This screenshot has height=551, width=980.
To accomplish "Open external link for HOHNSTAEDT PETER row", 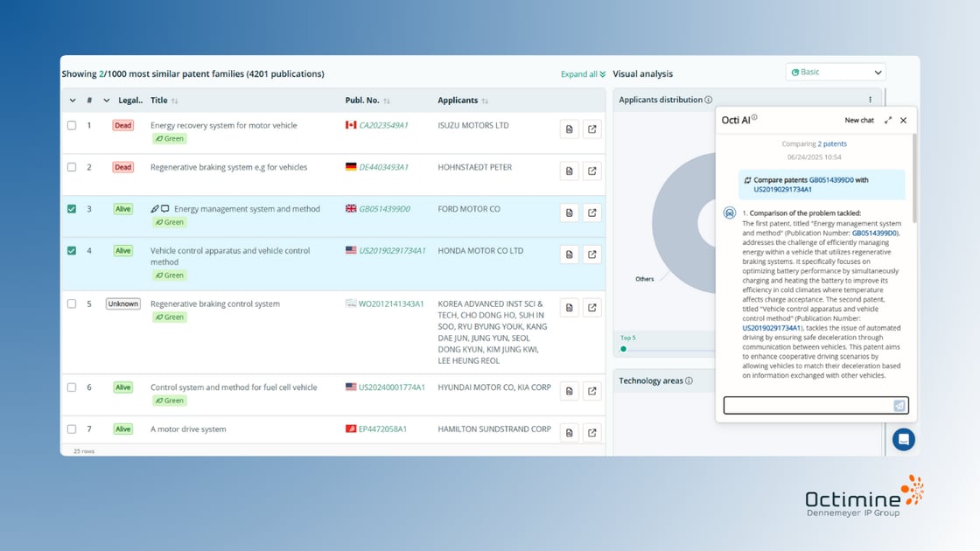I will pos(591,171).
